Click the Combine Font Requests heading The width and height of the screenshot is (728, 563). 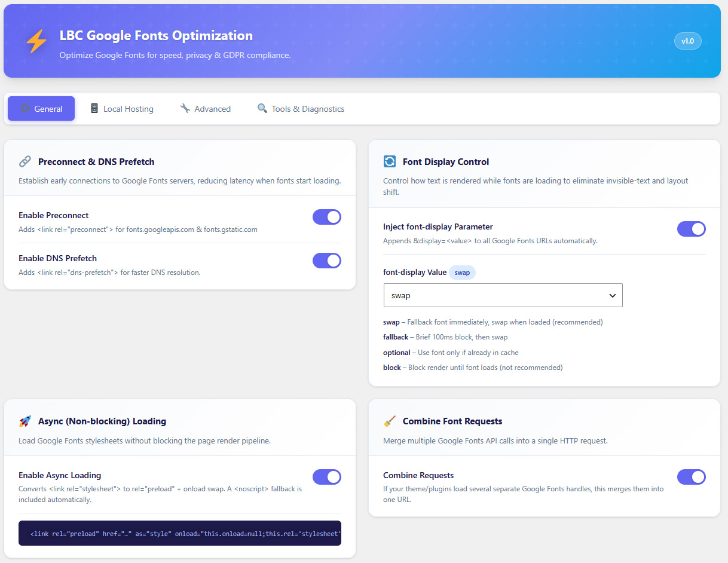pyautogui.click(x=452, y=421)
